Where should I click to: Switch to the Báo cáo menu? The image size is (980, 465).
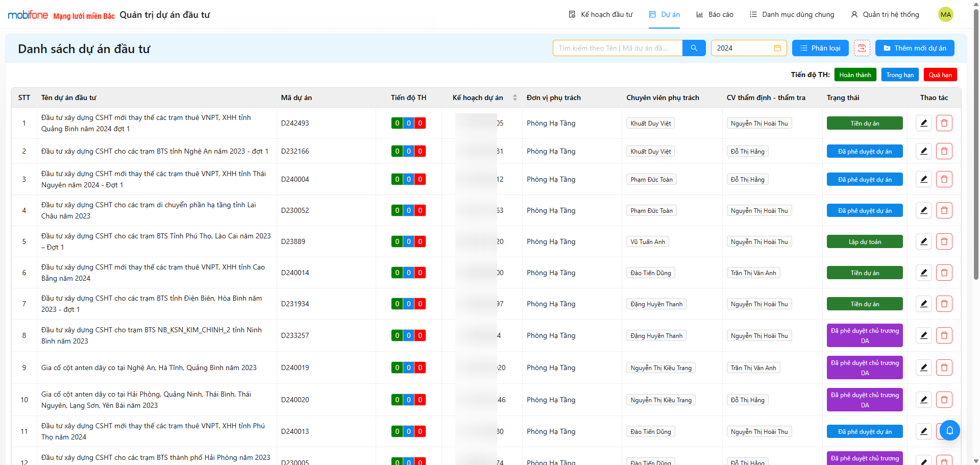pos(715,14)
